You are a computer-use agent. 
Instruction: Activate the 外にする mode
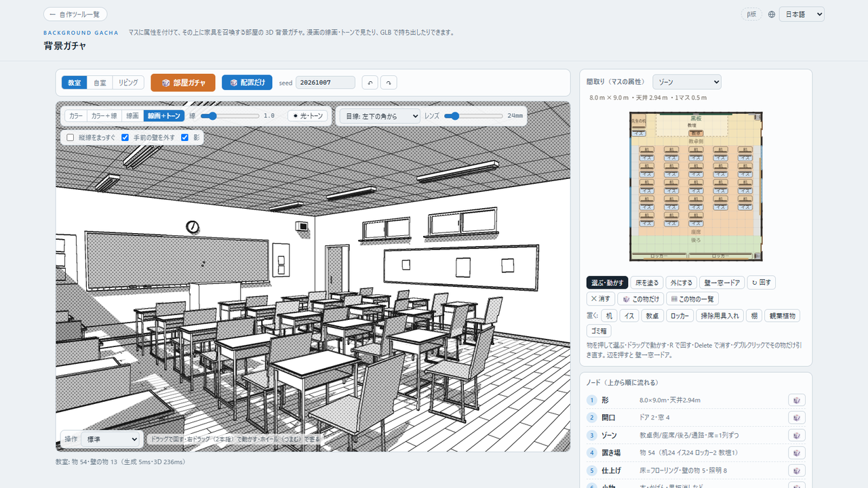coord(680,283)
